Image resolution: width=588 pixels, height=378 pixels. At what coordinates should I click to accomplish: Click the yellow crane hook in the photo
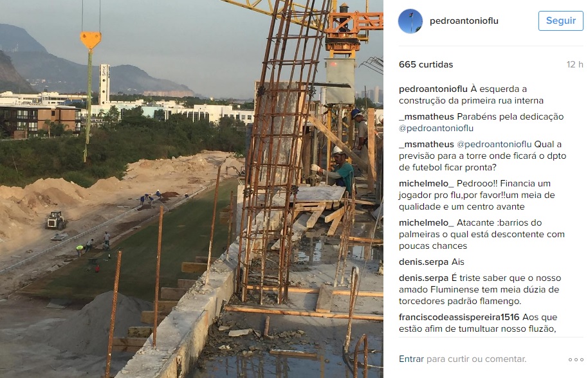click(x=90, y=40)
